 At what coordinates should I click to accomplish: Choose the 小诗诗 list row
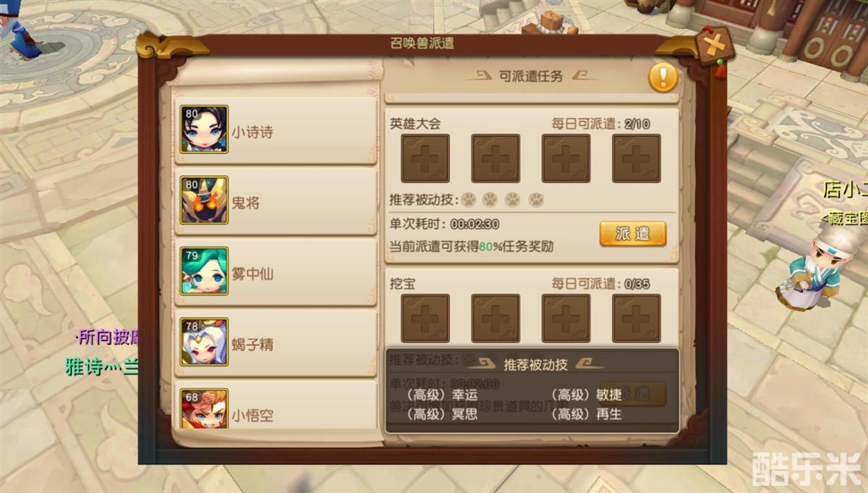276,130
